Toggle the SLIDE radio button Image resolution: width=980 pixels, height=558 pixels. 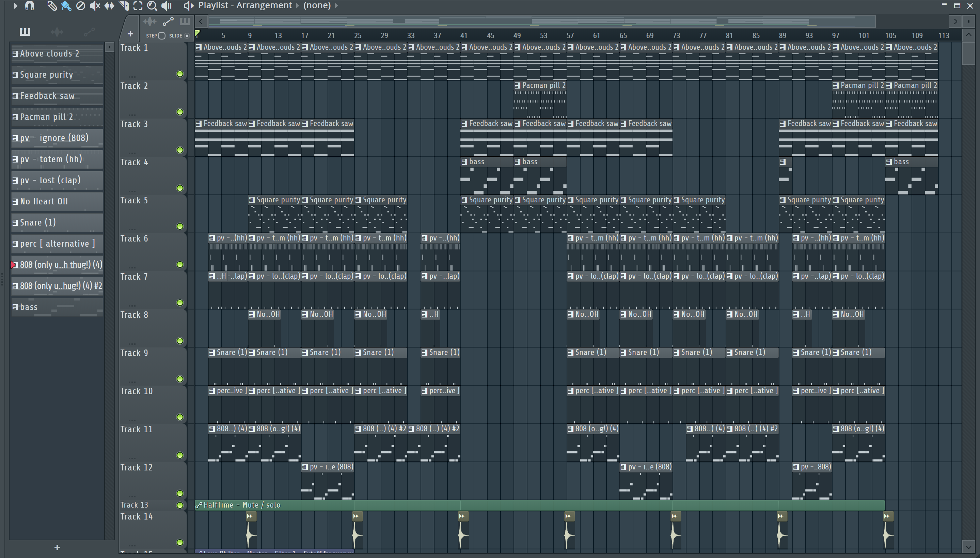click(x=187, y=36)
